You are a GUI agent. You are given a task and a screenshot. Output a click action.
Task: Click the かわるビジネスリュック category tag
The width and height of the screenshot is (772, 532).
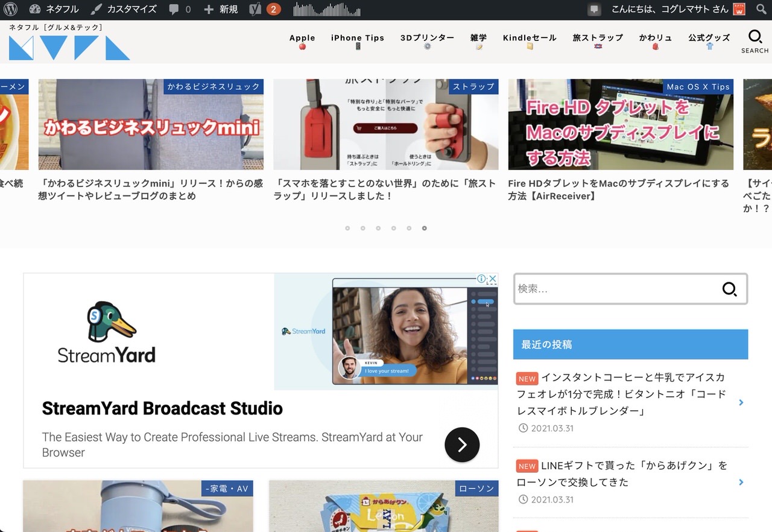pos(214,86)
